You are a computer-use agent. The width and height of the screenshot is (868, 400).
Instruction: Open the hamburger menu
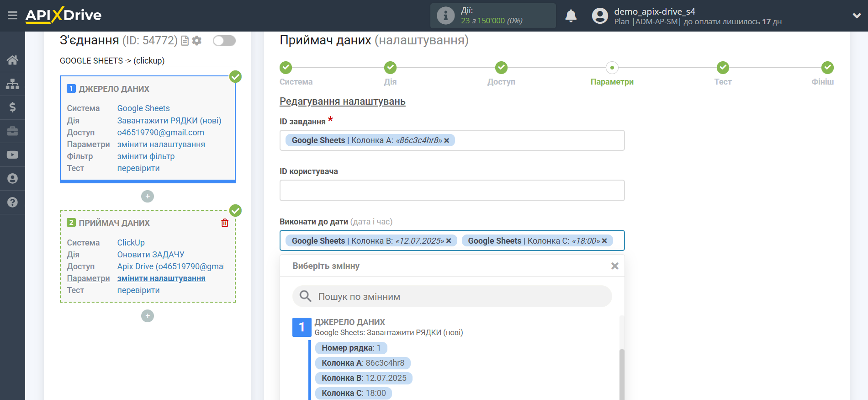click(x=12, y=16)
